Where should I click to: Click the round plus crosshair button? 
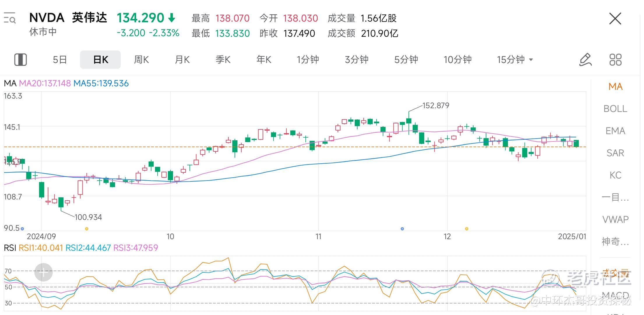(x=43, y=272)
